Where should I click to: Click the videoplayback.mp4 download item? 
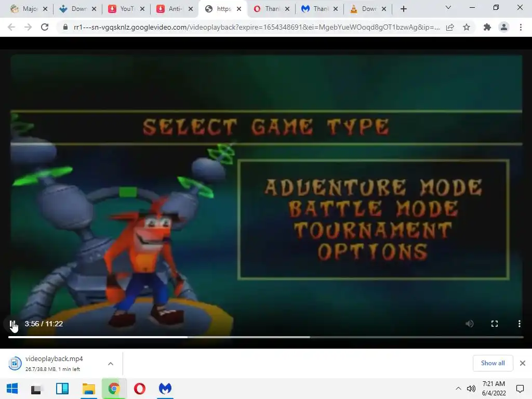click(x=54, y=363)
